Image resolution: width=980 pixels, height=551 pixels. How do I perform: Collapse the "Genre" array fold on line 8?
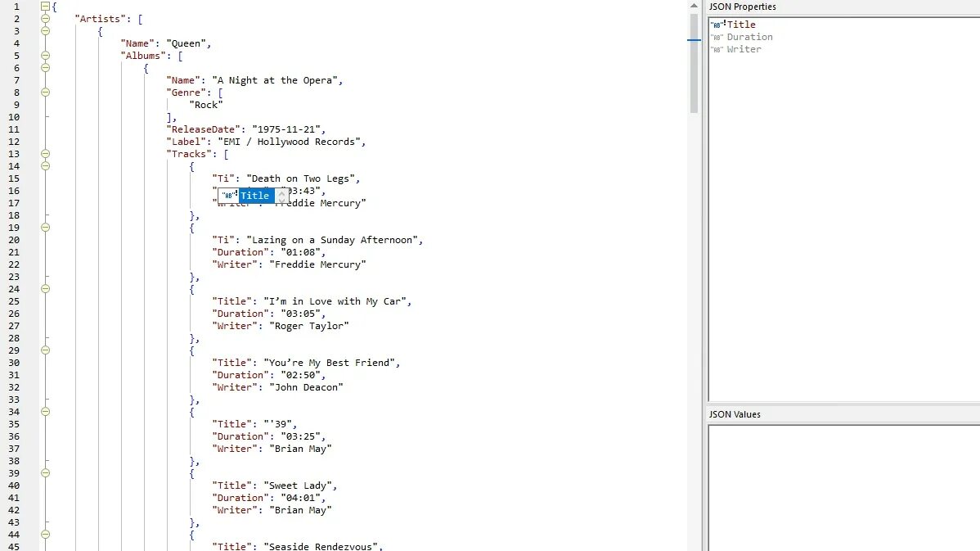pyautogui.click(x=45, y=92)
